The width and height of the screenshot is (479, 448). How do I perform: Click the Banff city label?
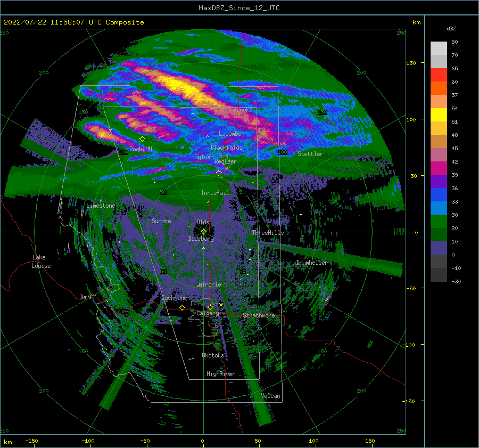[88, 297]
